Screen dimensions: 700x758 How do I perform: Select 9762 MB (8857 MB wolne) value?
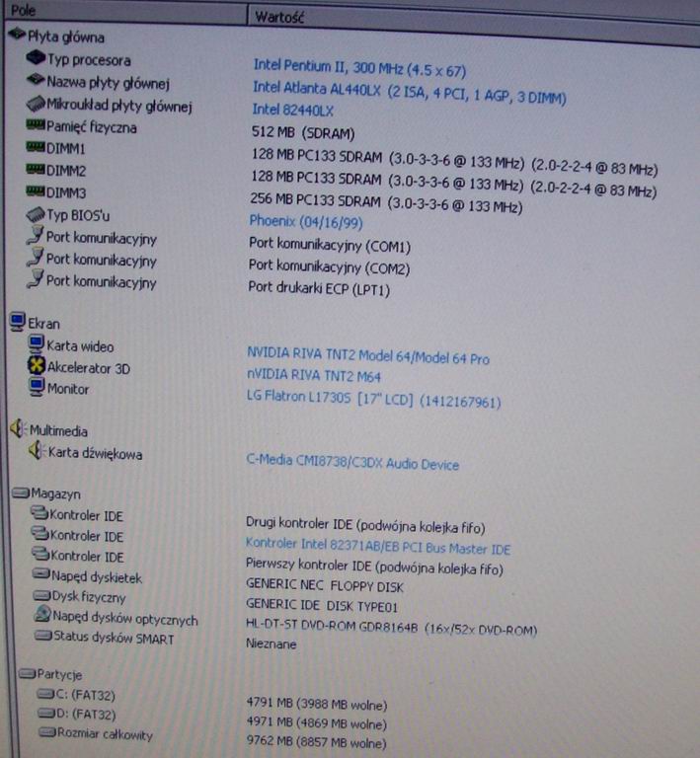coord(316,741)
